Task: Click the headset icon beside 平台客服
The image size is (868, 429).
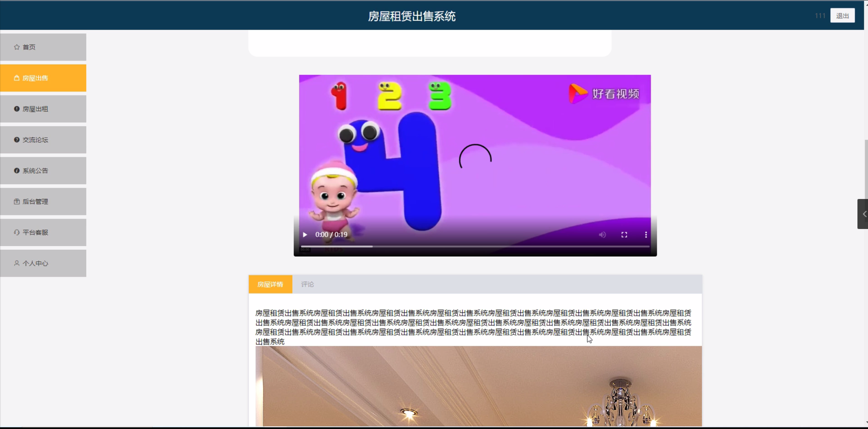Action: tap(16, 232)
